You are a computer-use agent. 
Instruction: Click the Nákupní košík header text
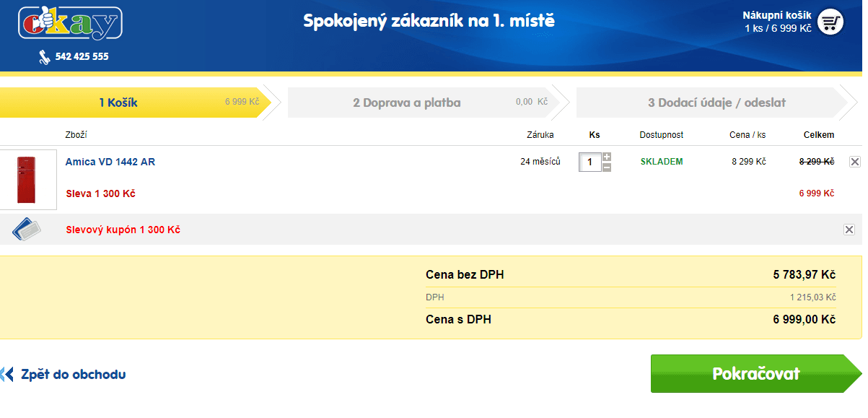pyautogui.click(x=777, y=15)
